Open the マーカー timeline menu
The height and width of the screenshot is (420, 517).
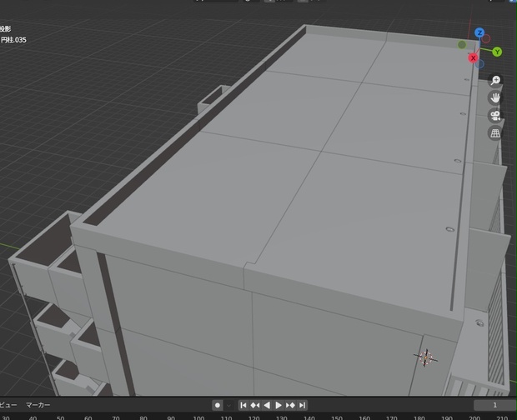(38, 405)
